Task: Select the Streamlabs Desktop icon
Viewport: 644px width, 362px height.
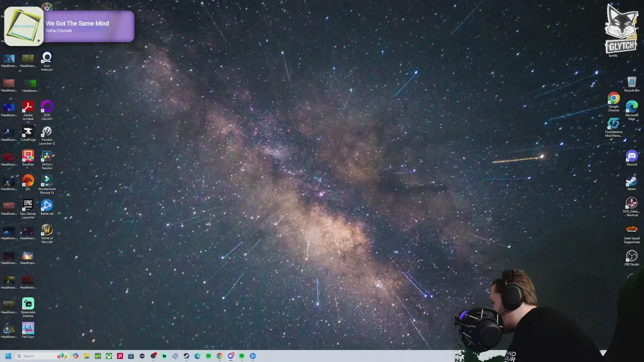Action: click(x=28, y=308)
